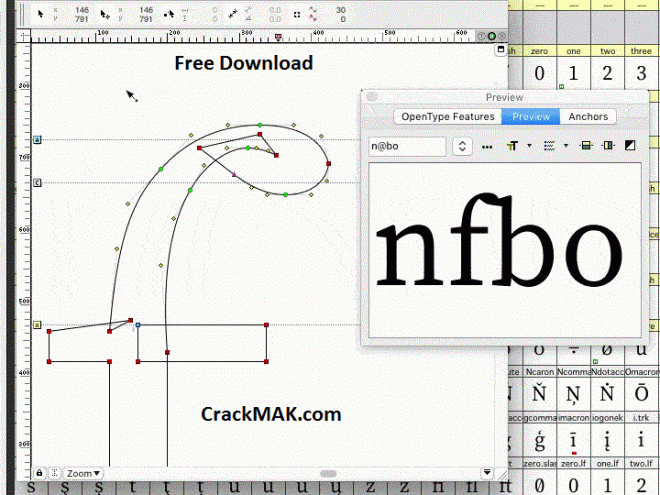Click the horizontal scrollbar thumb of glyph window
The height and width of the screenshot is (495, 660).
pos(328,474)
